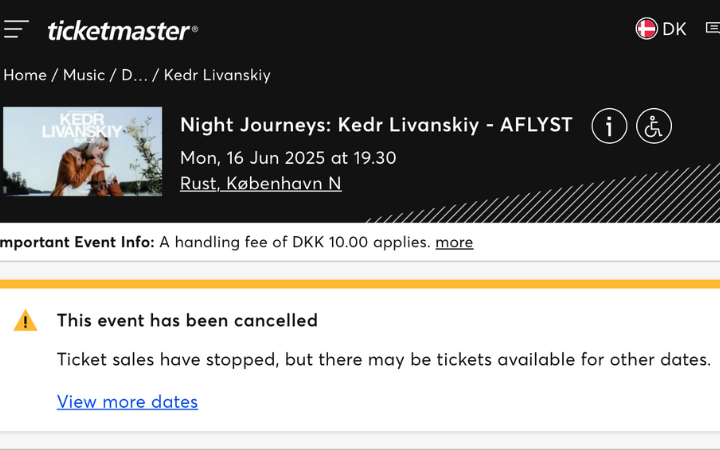
Task: Click the yellow warning triangle icon
Action: (25, 321)
